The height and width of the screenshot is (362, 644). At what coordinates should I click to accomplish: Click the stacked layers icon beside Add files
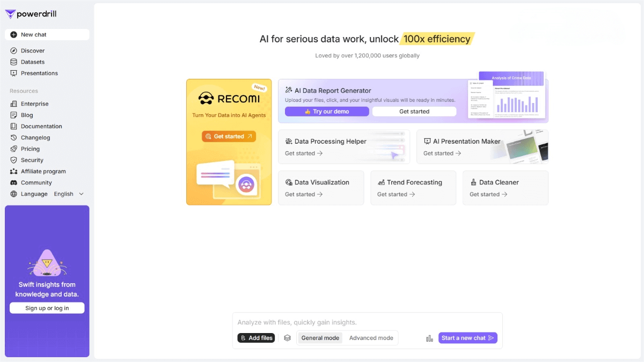tap(287, 338)
